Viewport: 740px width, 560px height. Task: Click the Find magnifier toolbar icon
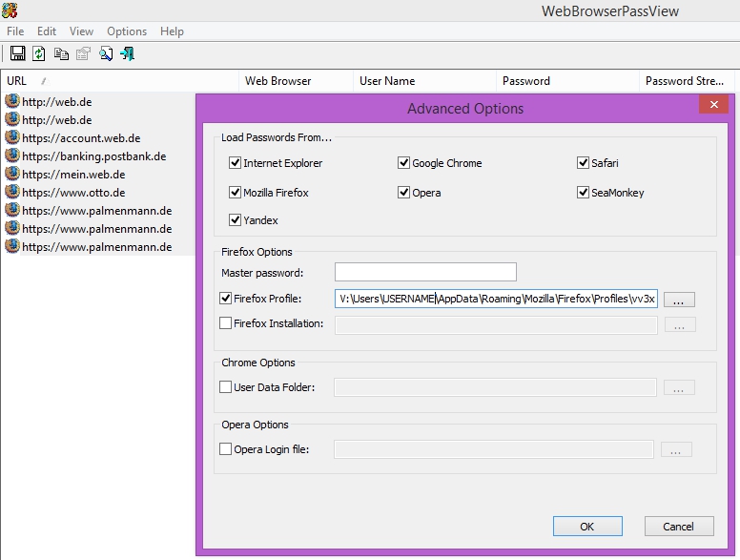click(x=106, y=54)
